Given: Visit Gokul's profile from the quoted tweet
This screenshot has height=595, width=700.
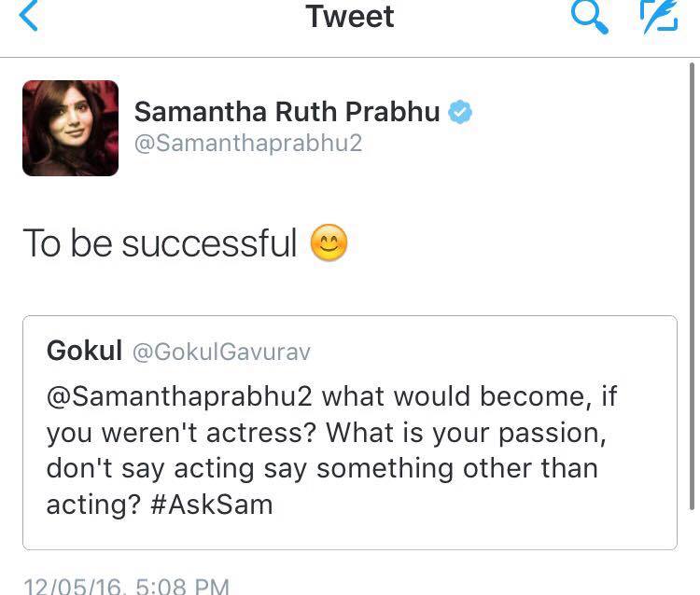Looking at the screenshot, I should click(x=84, y=351).
